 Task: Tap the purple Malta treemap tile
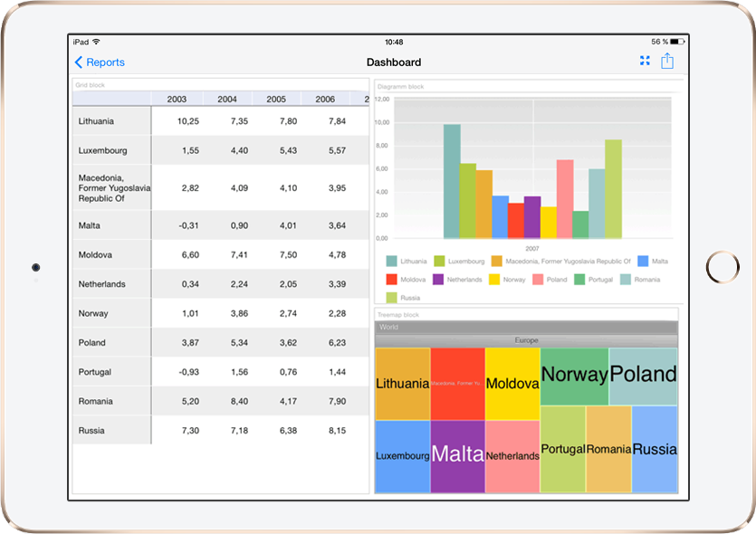click(457, 456)
